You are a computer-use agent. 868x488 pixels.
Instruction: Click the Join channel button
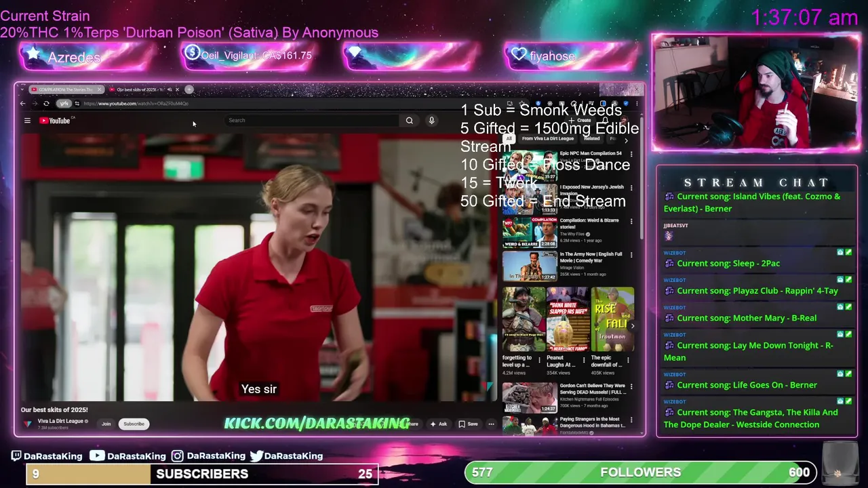click(106, 424)
